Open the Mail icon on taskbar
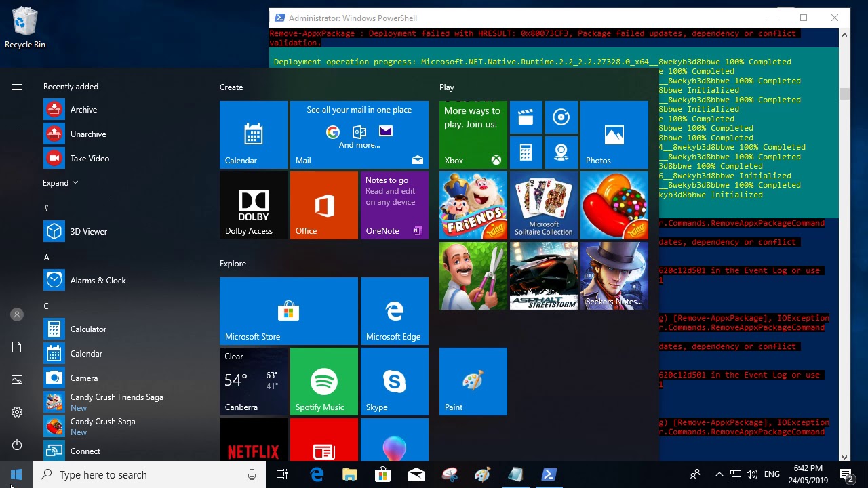 (x=416, y=474)
